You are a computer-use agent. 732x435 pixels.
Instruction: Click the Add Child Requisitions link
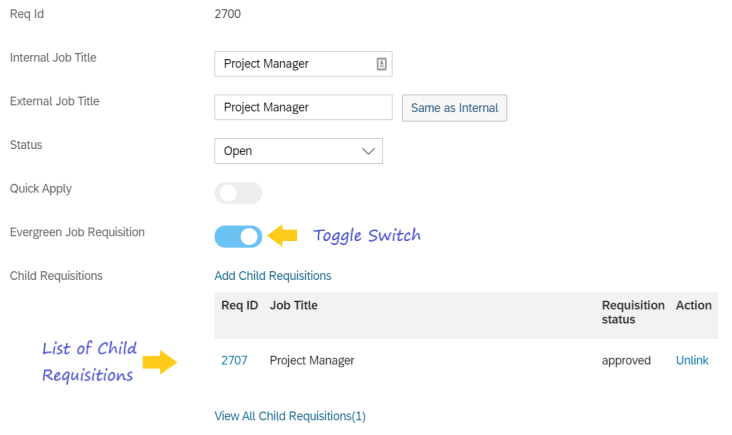coord(273,276)
